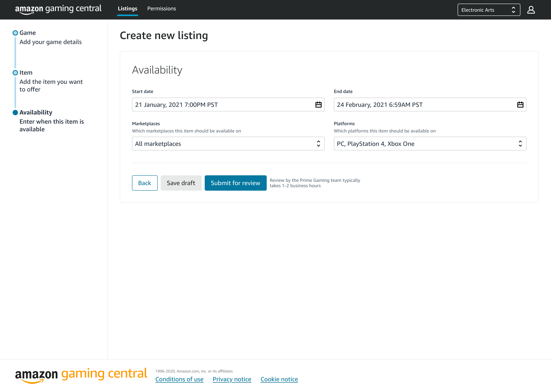Open the Cookie notice link
The image size is (551, 392).
coord(279,379)
